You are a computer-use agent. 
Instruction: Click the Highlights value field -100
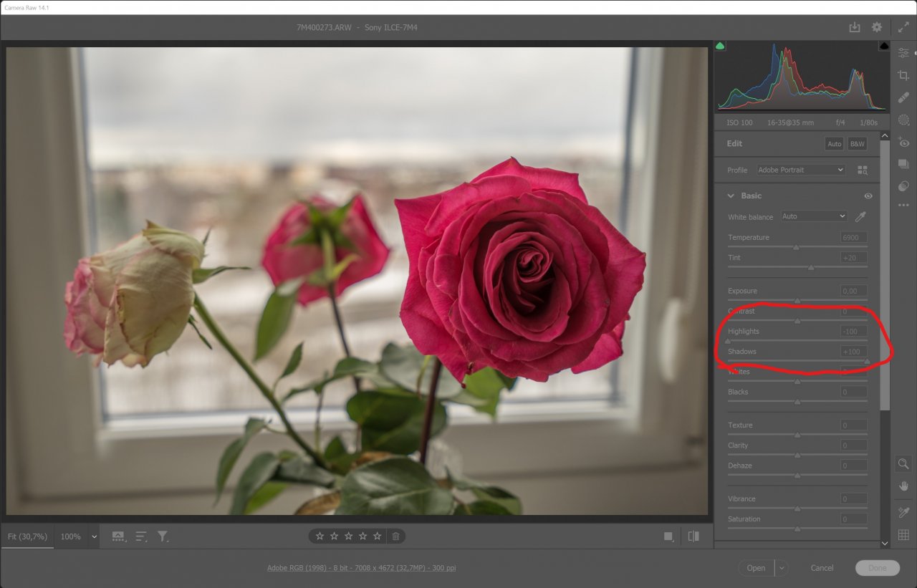tap(854, 332)
